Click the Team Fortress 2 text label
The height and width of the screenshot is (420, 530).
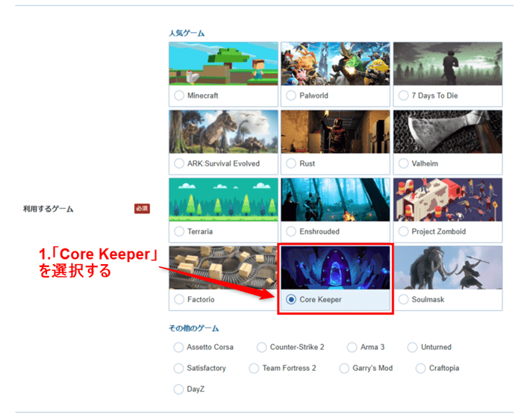click(x=290, y=368)
